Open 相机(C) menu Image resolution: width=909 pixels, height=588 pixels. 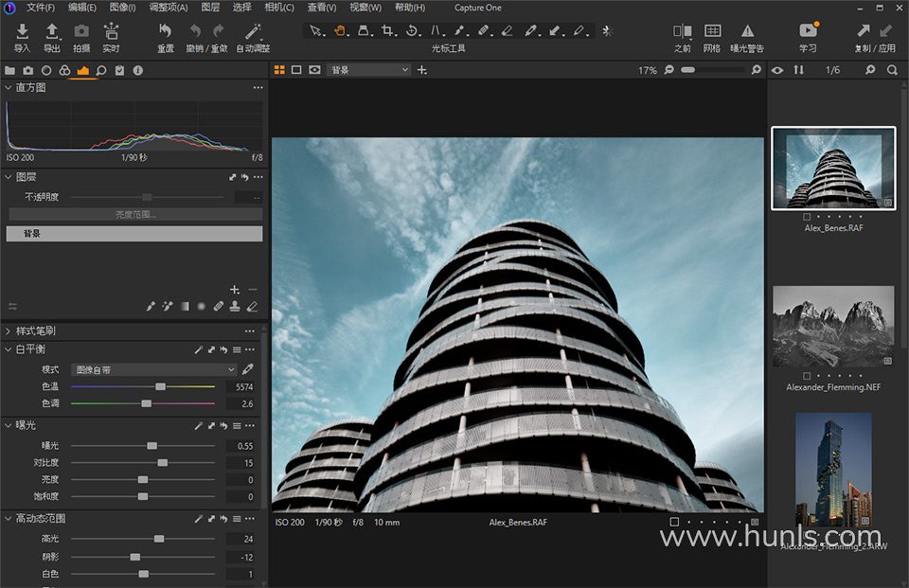[x=278, y=8]
